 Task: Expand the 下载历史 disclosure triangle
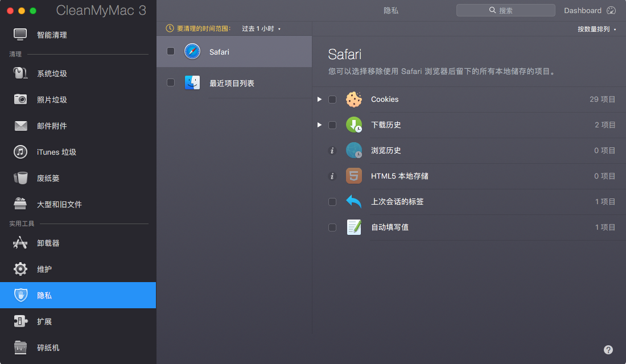[319, 125]
